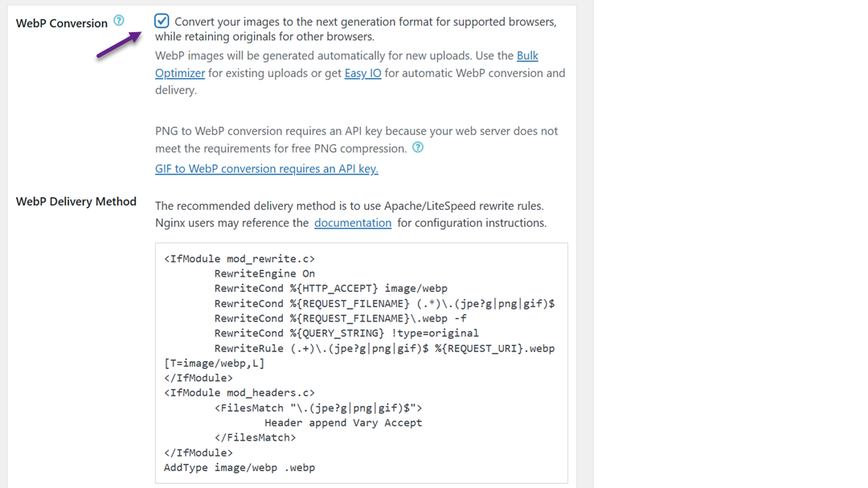
Task: Click the 'RewriteEngine On' line in code
Action: click(264, 273)
